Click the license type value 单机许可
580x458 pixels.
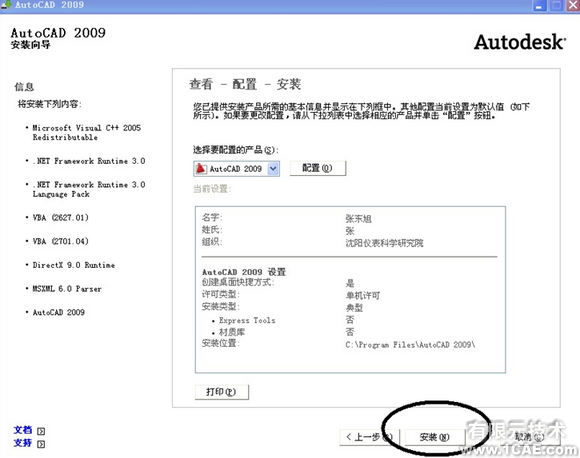[362, 295]
